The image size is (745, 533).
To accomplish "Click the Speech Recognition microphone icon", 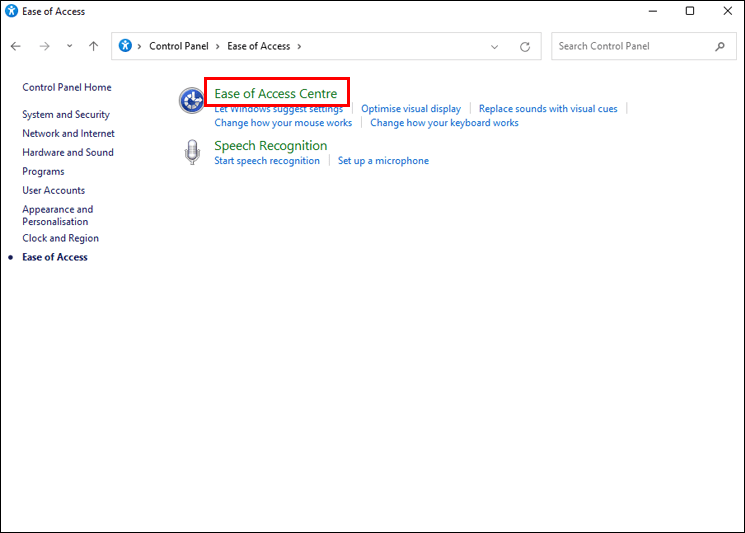I will coord(191,152).
